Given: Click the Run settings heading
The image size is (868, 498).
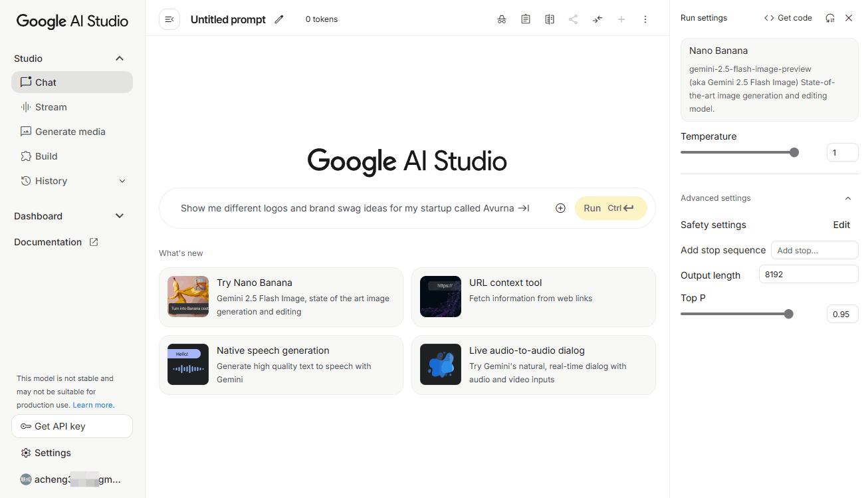Looking at the screenshot, I should 704,18.
